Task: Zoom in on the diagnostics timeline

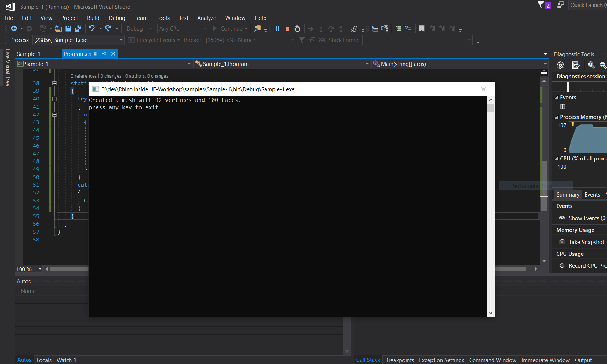Action: pos(591,65)
